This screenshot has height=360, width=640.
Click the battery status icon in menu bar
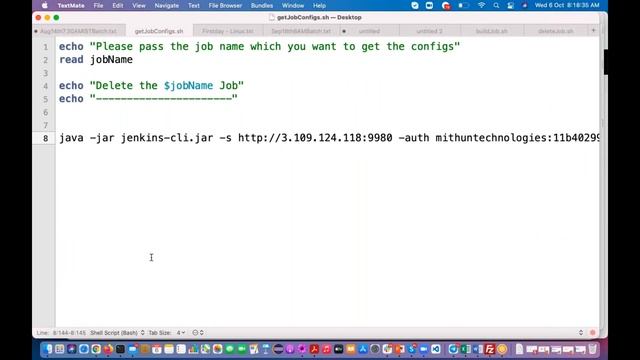[463, 6]
